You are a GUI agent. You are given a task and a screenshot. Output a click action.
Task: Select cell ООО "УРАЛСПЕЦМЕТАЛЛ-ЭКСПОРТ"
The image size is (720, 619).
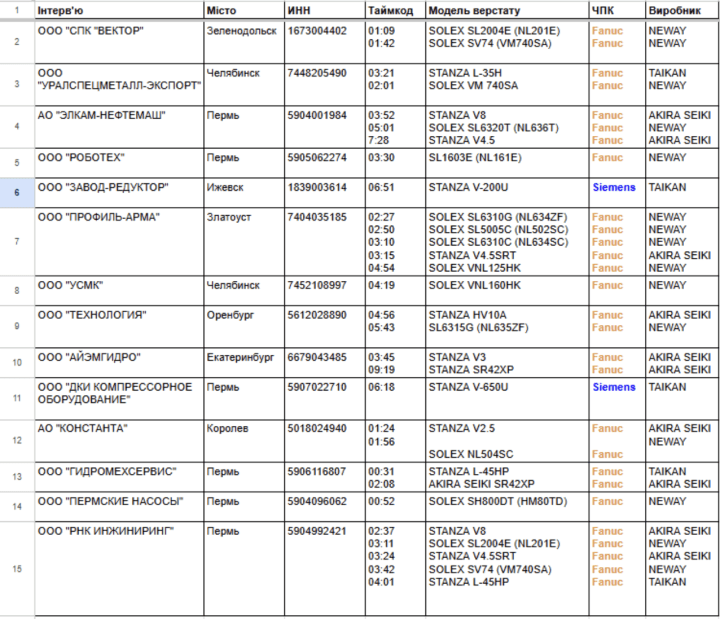pyautogui.click(x=119, y=84)
